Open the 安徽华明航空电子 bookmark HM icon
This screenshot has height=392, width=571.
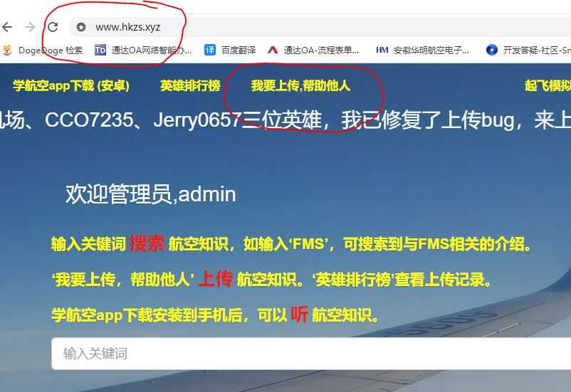click(x=382, y=50)
